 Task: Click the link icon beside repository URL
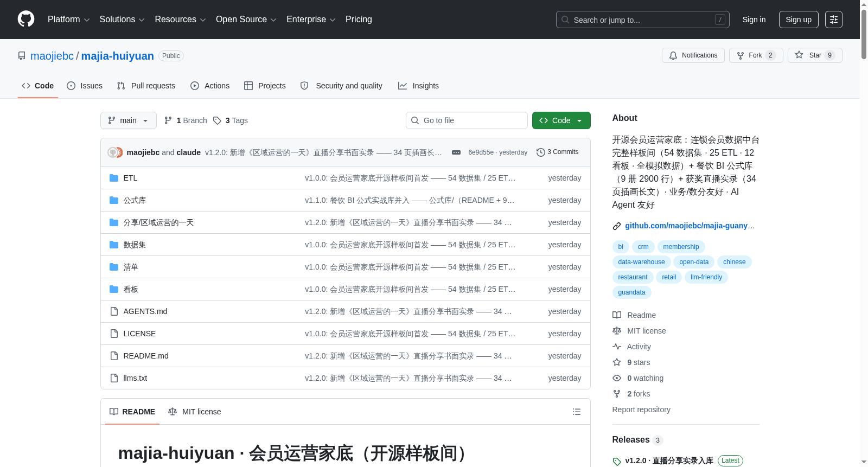pyautogui.click(x=617, y=226)
